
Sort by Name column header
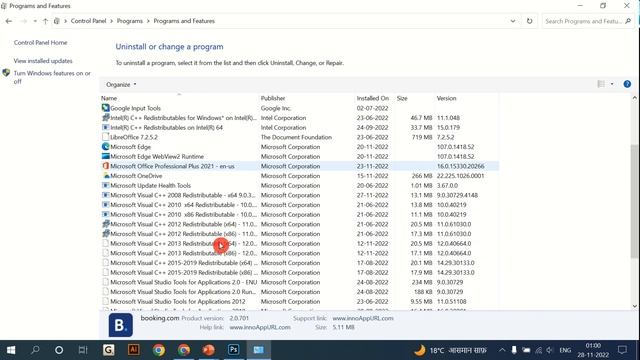coord(109,98)
